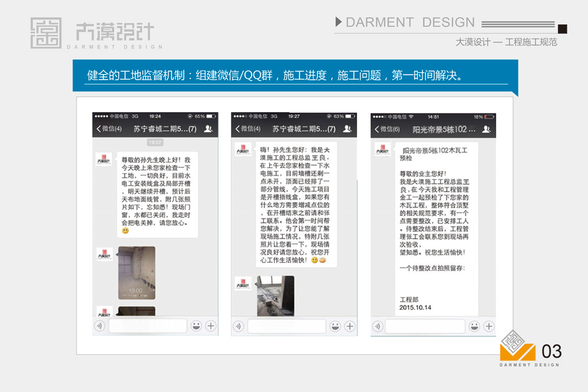Tap sender avatar beside 19:00 photo
Image resolution: width=588 pixels, height=392 pixels.
pos(104,254)
